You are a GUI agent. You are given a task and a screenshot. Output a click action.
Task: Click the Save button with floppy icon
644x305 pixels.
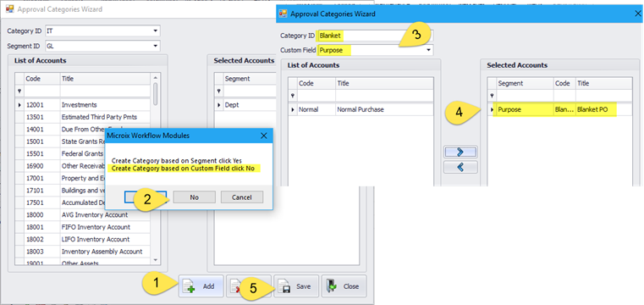(296, 286)
